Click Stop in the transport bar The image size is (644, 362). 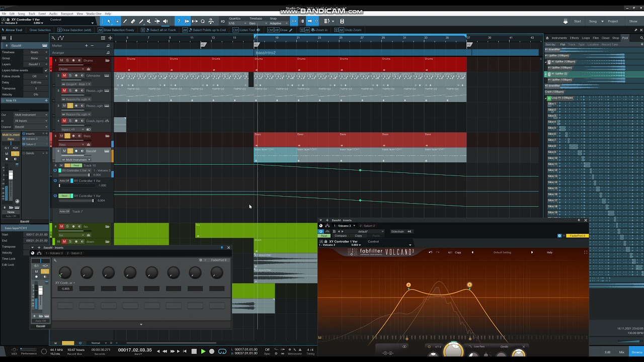coord(194,351)
